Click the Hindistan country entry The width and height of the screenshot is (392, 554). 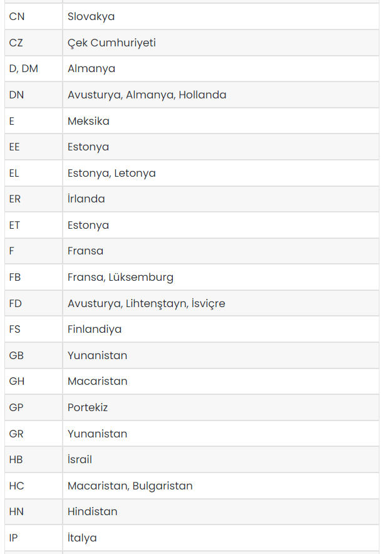click(x=92, y=511)
